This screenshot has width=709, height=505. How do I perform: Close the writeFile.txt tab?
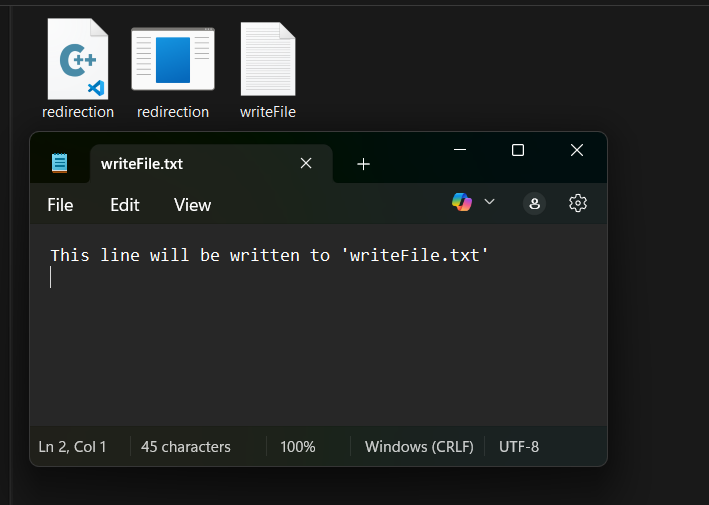coord(306,164)
